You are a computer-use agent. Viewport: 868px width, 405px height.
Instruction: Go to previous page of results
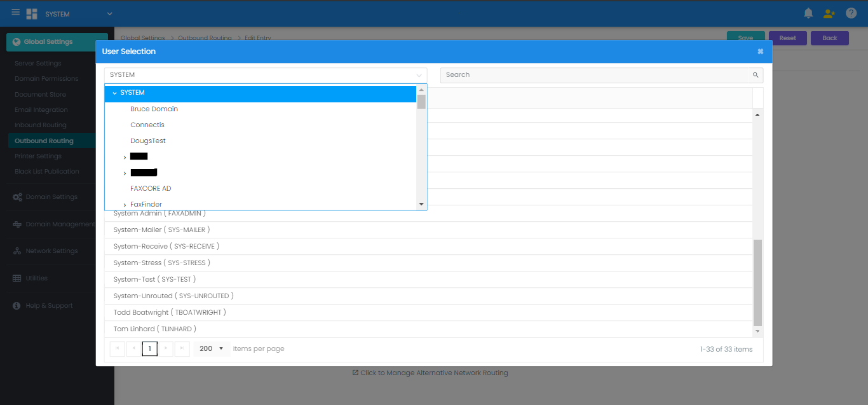pyautogui.click(x=133, y=348)
